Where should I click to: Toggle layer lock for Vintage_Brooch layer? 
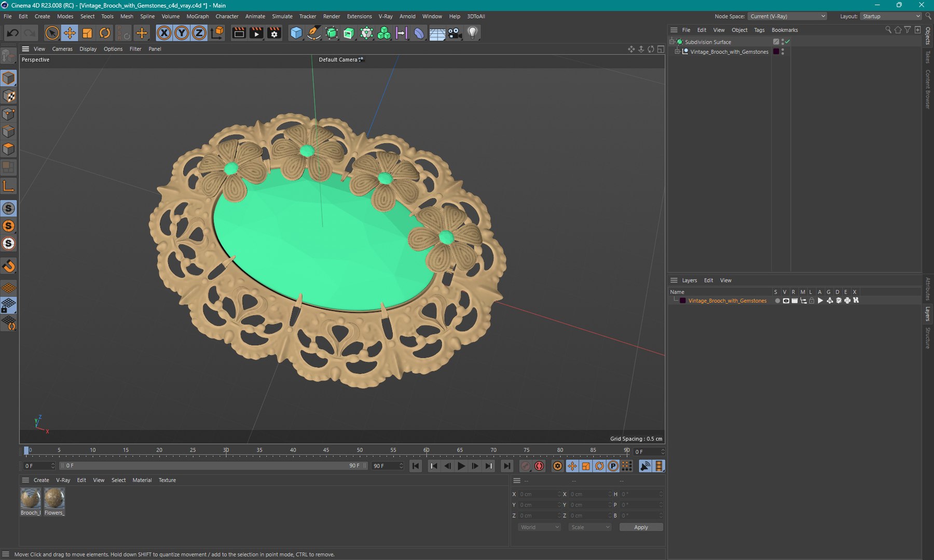[812, 301]
